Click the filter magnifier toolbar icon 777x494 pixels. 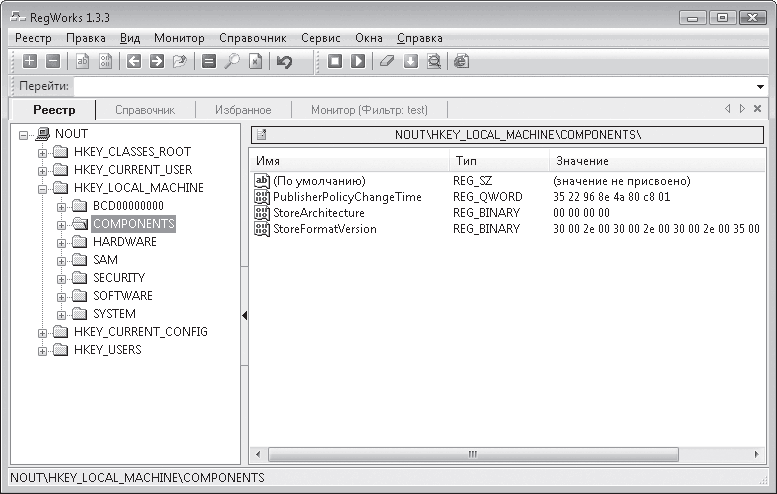[434, 61]
